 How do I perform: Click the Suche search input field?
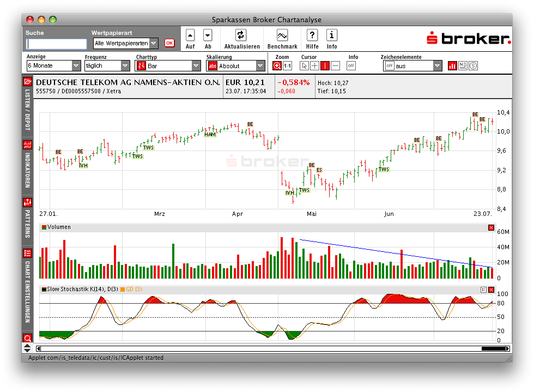[57, 44]
